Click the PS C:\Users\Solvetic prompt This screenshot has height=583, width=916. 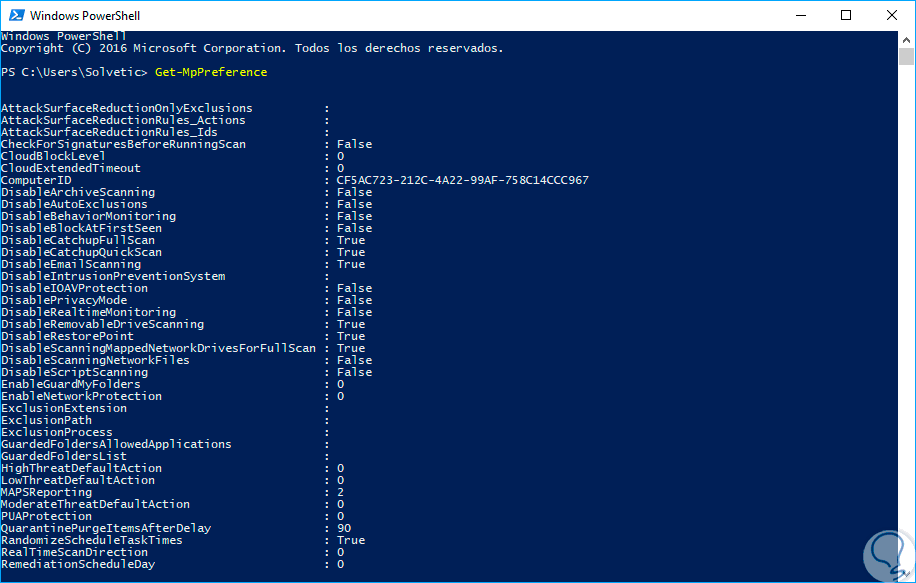75,72
